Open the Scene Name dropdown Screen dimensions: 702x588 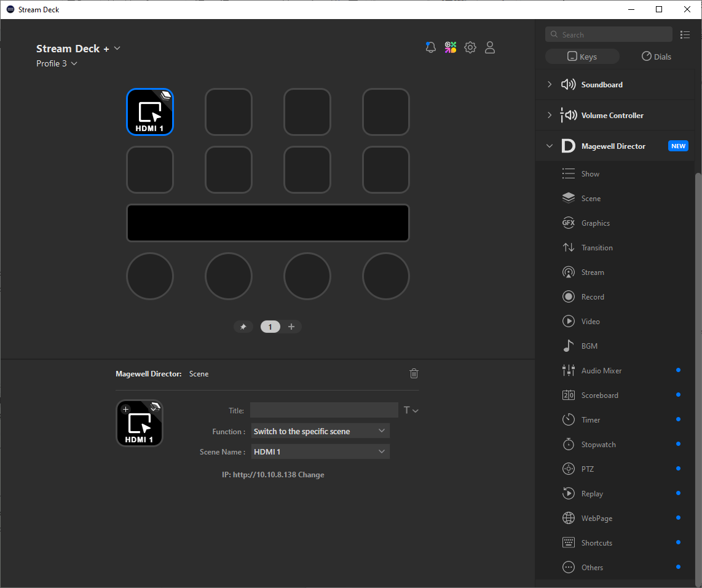(320, 452)
